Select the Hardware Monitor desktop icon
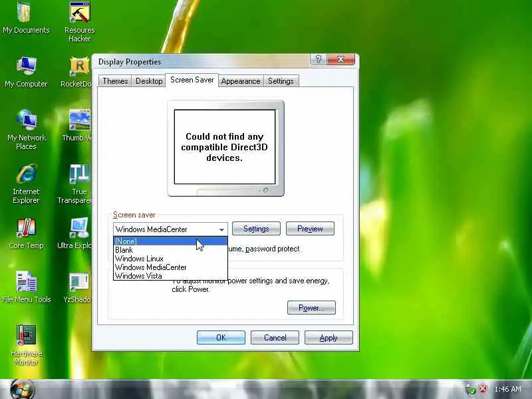The width and height of the screenshot is (532, 399). (26, 344)
